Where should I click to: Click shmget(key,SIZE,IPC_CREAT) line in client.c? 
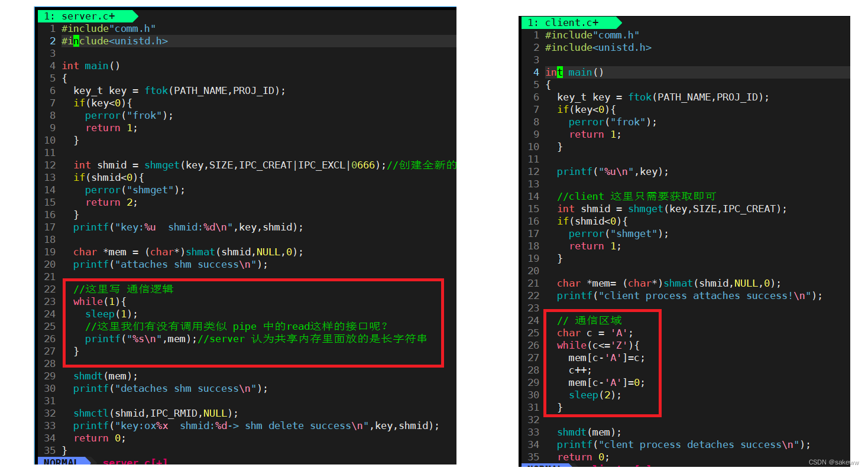(672, 209)
